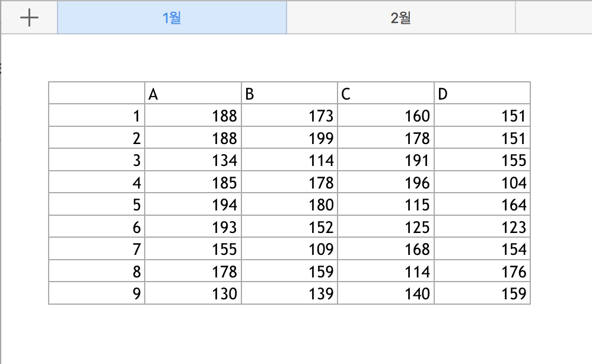Click cell with value 194
592x364 pixels.
[x=193, y=205]
